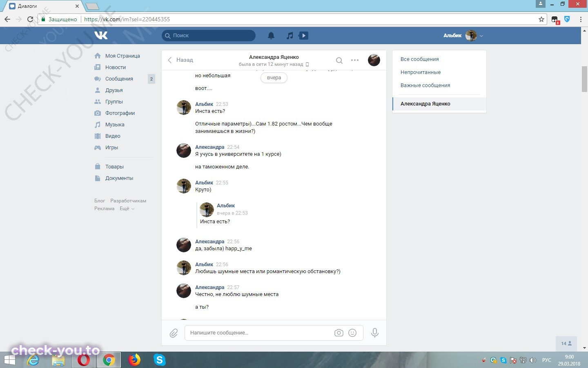Open conversation actions three-dots menu
588x368 pixels.
pyautogui.click(x=355, y=60)
